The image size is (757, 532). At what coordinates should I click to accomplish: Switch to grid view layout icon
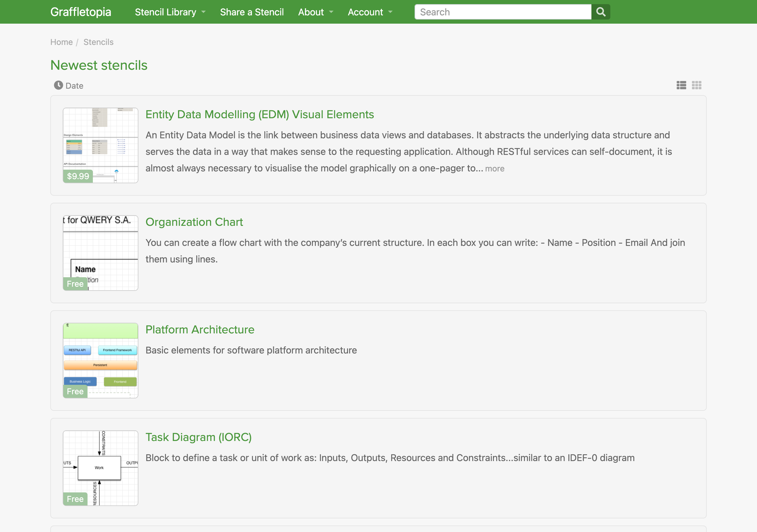coord(696,85)
